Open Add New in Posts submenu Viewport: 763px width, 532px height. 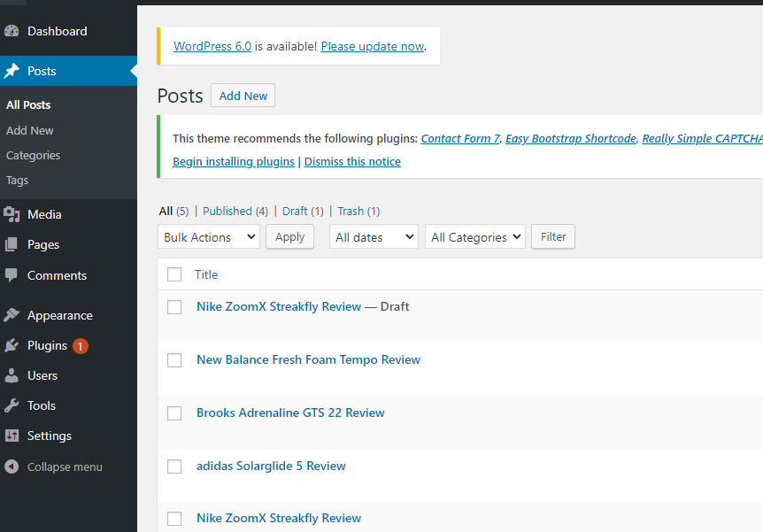(x=30, y=130)
